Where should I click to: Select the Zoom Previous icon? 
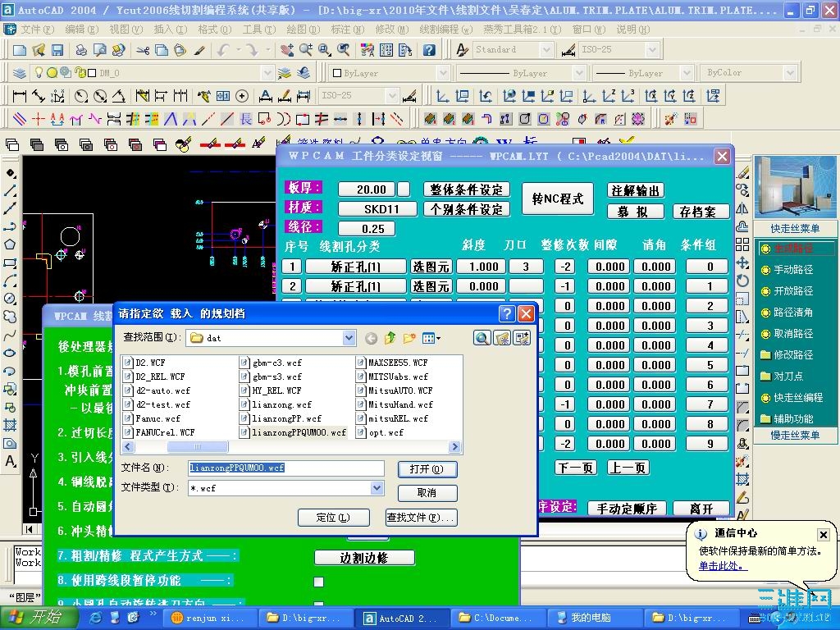click(x=344, y=50)
